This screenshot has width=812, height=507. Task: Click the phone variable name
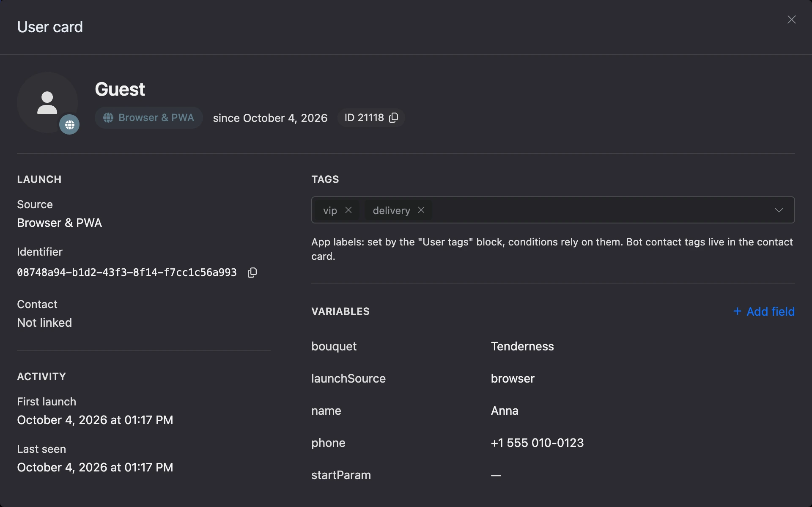point(328,443)
